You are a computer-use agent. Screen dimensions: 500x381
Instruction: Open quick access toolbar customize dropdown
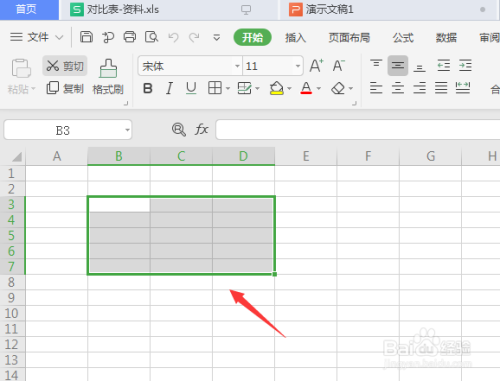pyautogui.click(x=217, y=38)
